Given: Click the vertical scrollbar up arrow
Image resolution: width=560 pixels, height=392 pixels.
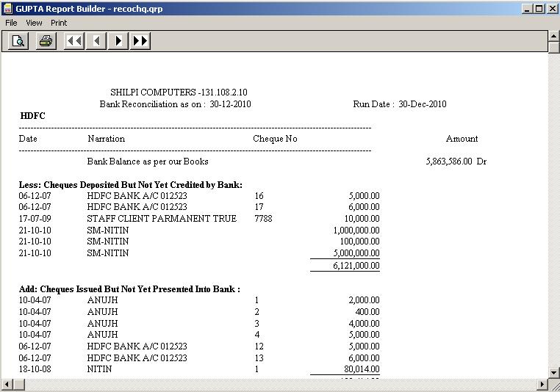Looking at the screenshot, I should coord(554,35).
